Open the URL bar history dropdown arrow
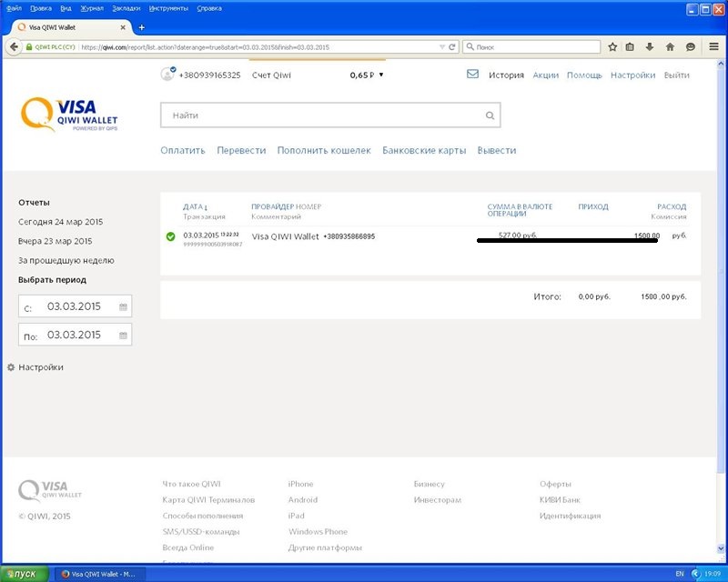Screen dimensions: 728x582 pyautogui.click(x=442, y=47)
